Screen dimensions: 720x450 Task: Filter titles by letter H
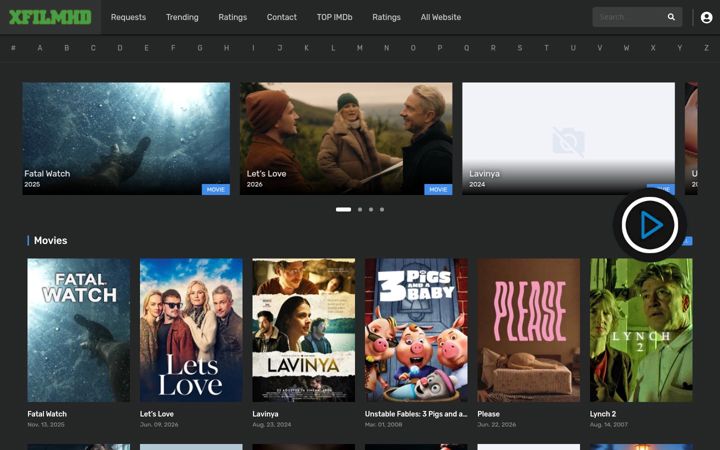point(226,48)
